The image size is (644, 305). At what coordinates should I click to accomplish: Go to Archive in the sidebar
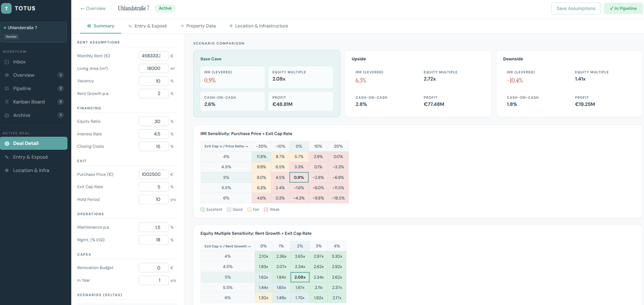[x=34, y=115]
